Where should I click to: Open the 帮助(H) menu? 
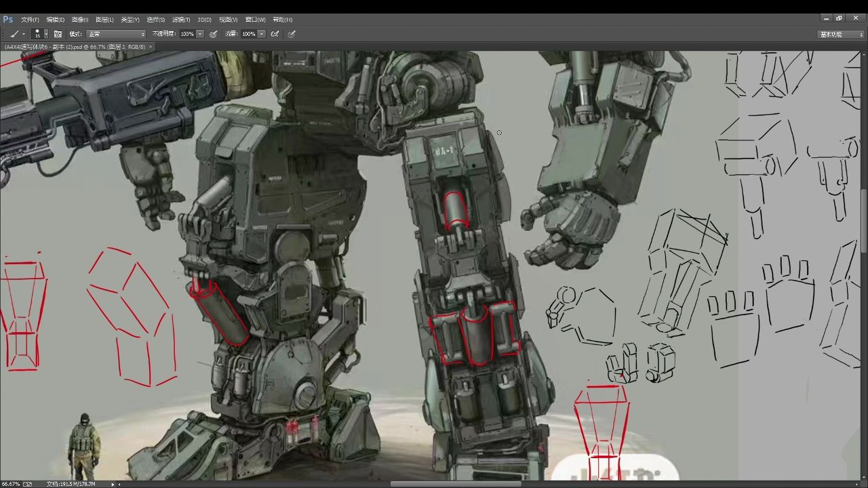coord(282,20)
